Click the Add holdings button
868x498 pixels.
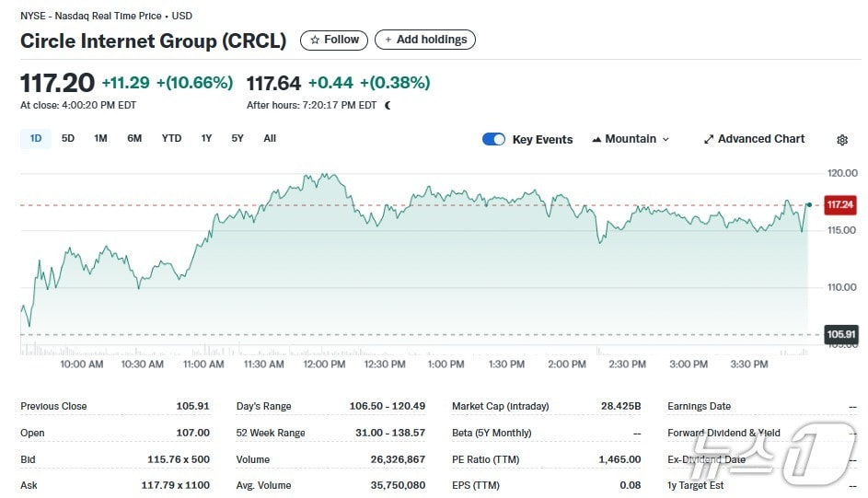[425, 40]
